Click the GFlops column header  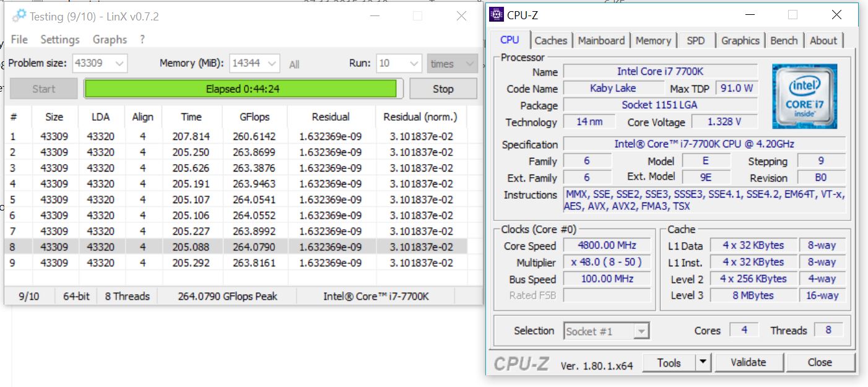pos(254,116)
